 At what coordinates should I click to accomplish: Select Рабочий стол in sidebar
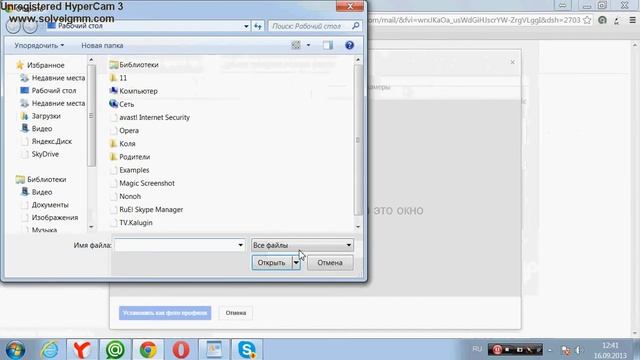point(53,90)
